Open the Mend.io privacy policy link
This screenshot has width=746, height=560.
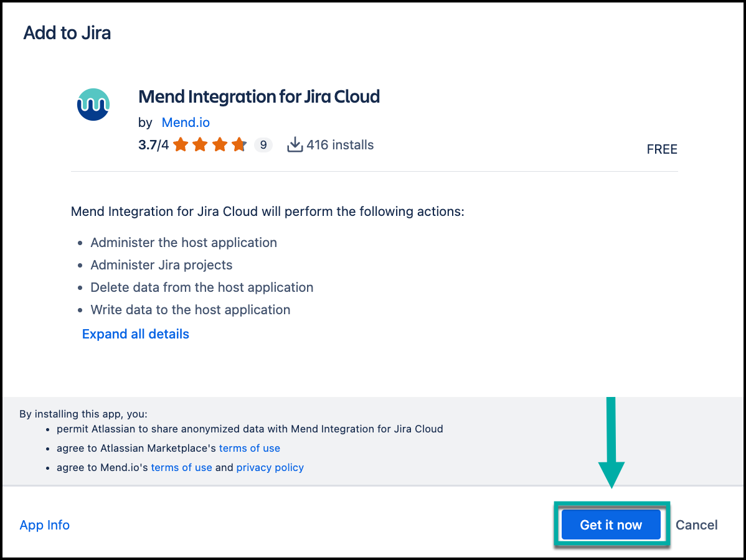click(270, 467)
